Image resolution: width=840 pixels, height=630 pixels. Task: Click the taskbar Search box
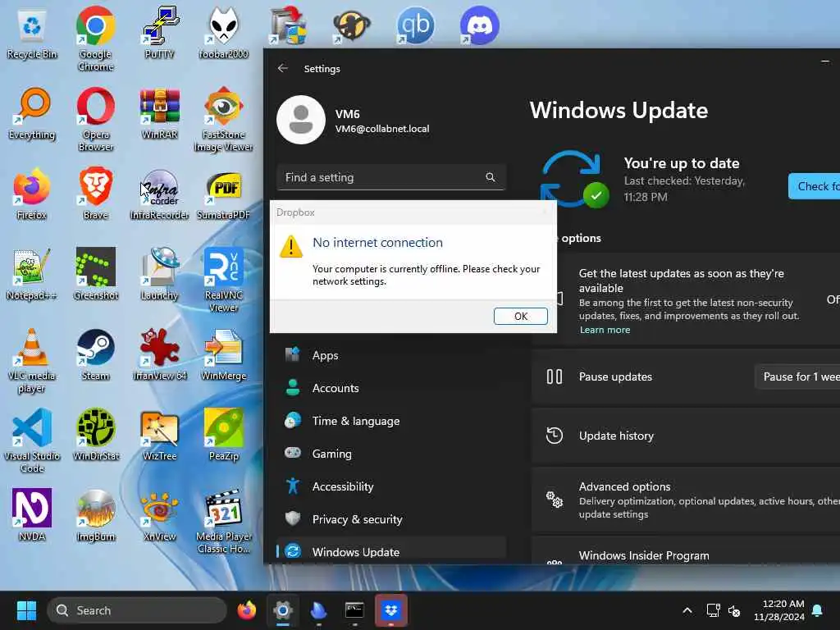tap(137, 610)
